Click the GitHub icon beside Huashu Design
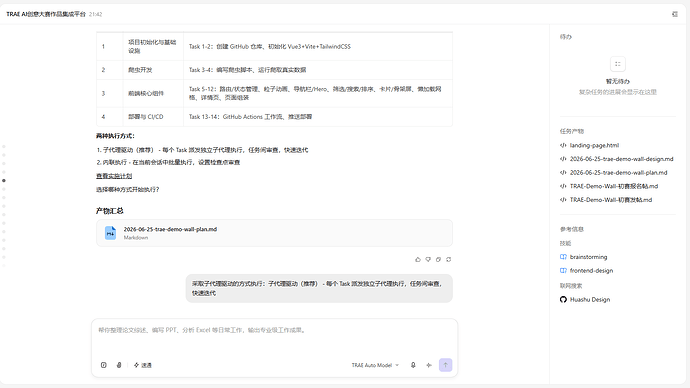This screenshot has width=690, height=388. click(x=563, y=300)
